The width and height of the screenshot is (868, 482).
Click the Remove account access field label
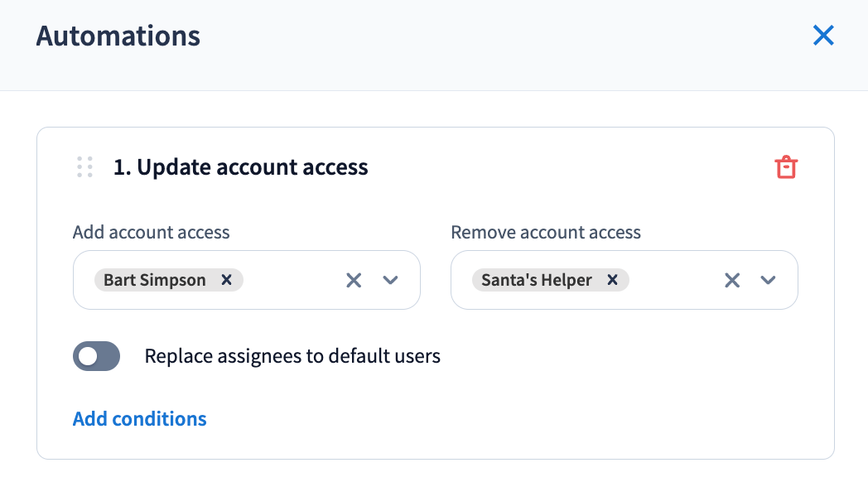coord(546,232)
